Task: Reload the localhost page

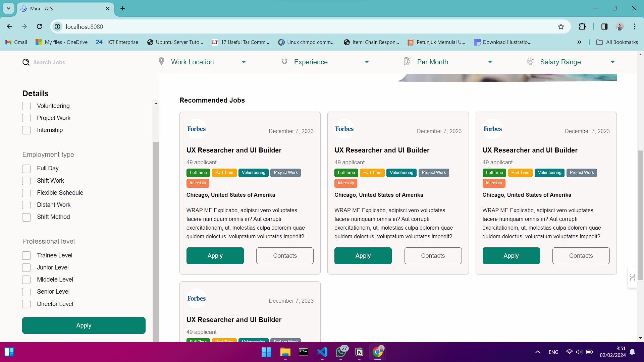Action: 40,26
